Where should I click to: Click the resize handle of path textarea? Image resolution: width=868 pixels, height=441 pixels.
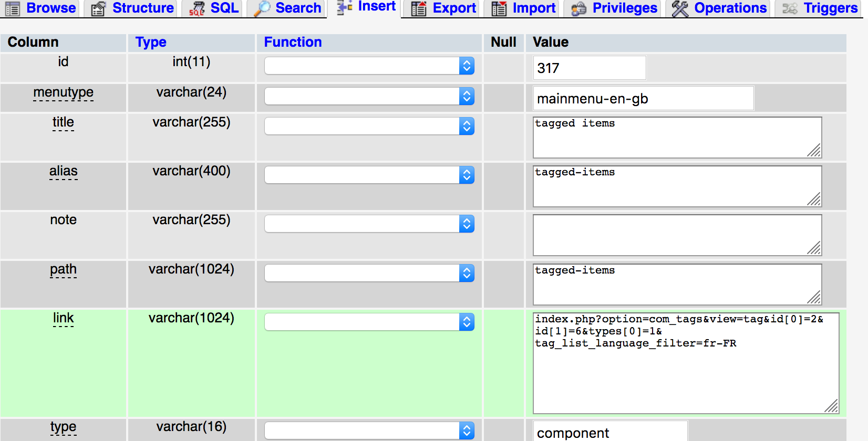814,298
